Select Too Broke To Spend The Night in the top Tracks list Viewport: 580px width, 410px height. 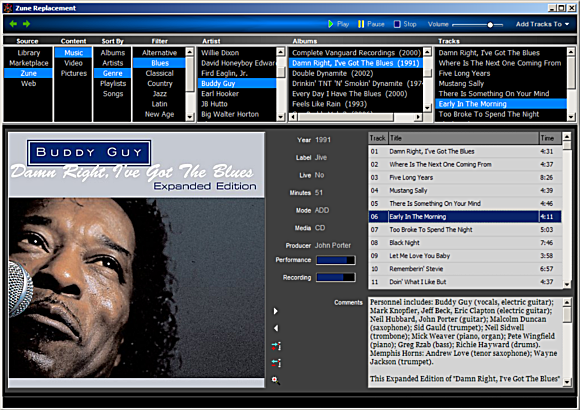(x=501, y=114)
